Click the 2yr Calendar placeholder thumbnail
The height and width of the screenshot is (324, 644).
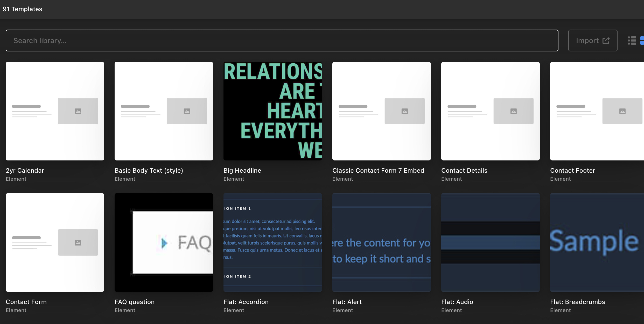(55, 111)
